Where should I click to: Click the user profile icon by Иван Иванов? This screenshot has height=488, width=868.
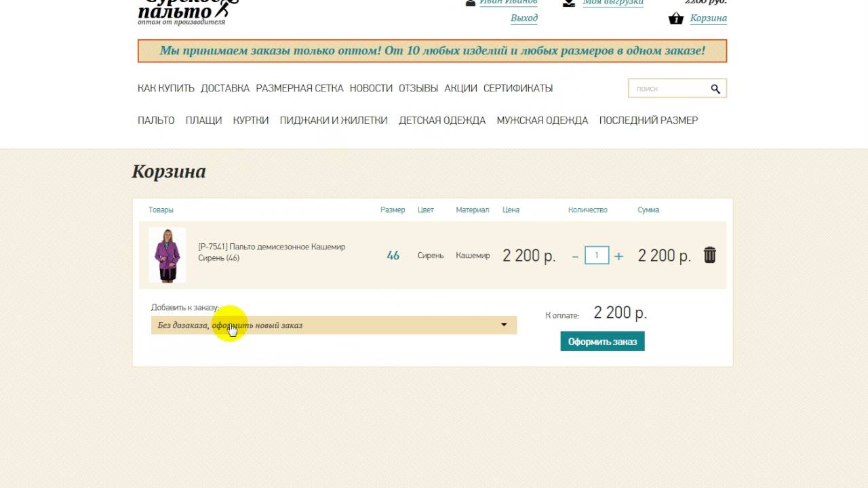point(471,3)
